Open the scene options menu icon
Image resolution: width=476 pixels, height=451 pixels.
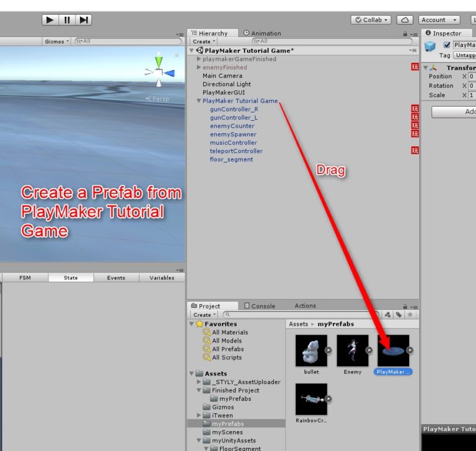pyautogui.click(x=413, y=50)
